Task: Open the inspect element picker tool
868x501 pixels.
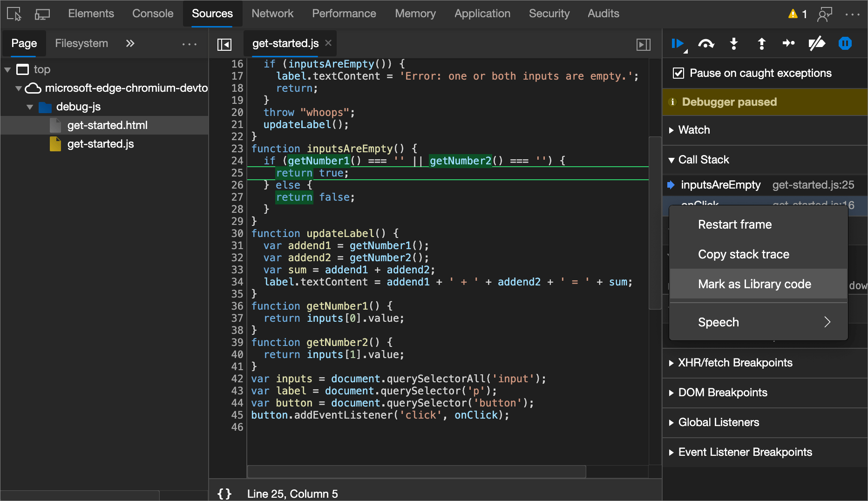Action: (x=14, y=14)
